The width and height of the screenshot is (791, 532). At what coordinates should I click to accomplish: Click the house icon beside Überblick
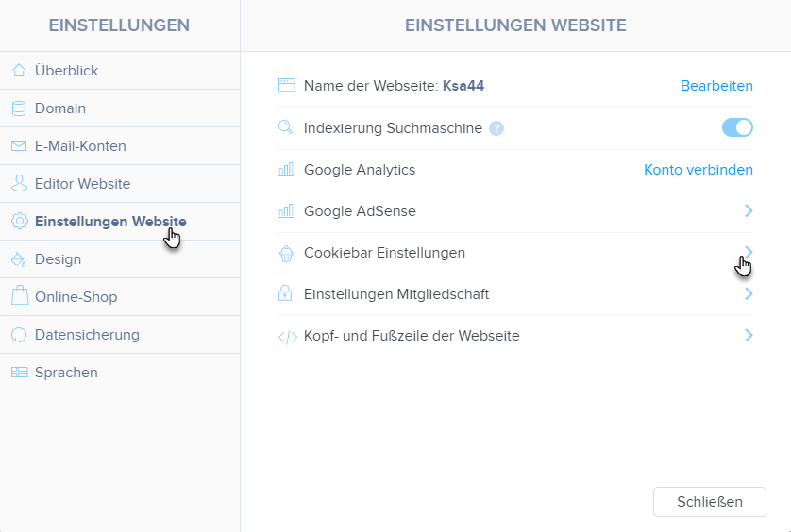(x=19, y=71)
